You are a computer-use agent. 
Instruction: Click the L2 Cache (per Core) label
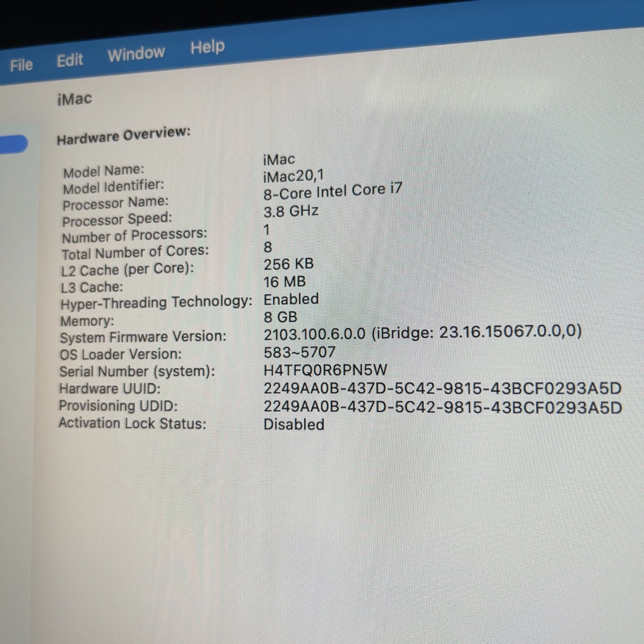point(128,270)
